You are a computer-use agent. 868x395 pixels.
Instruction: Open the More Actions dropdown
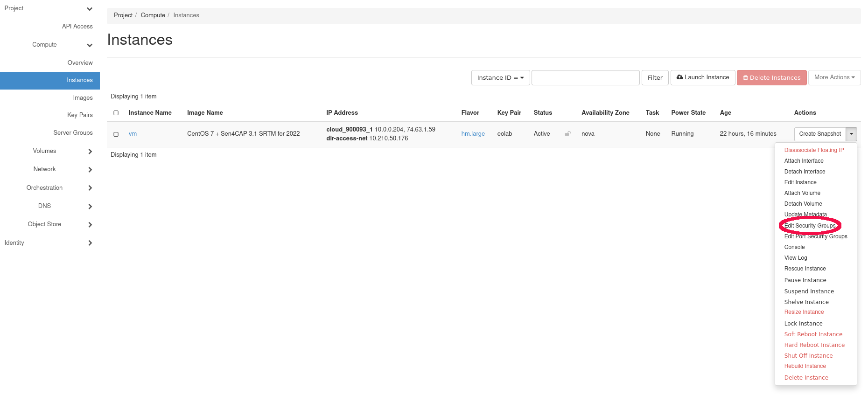click(x=834, y=77)
